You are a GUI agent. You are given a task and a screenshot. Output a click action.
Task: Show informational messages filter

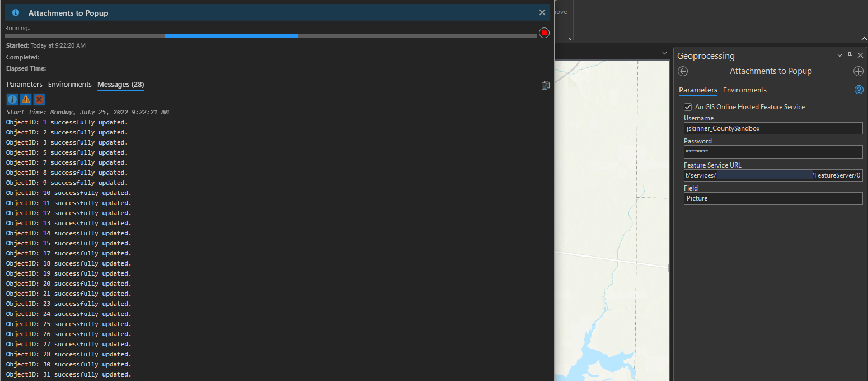tap(12, 99)
